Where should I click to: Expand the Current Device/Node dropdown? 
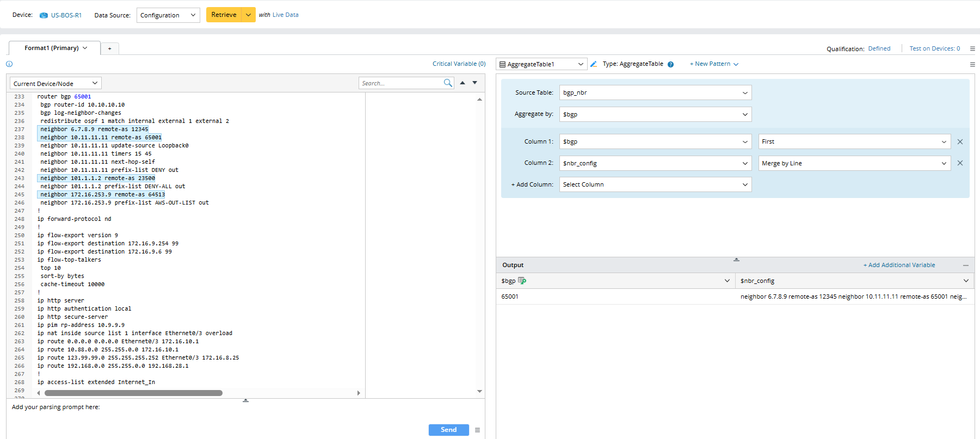[56, 83]
